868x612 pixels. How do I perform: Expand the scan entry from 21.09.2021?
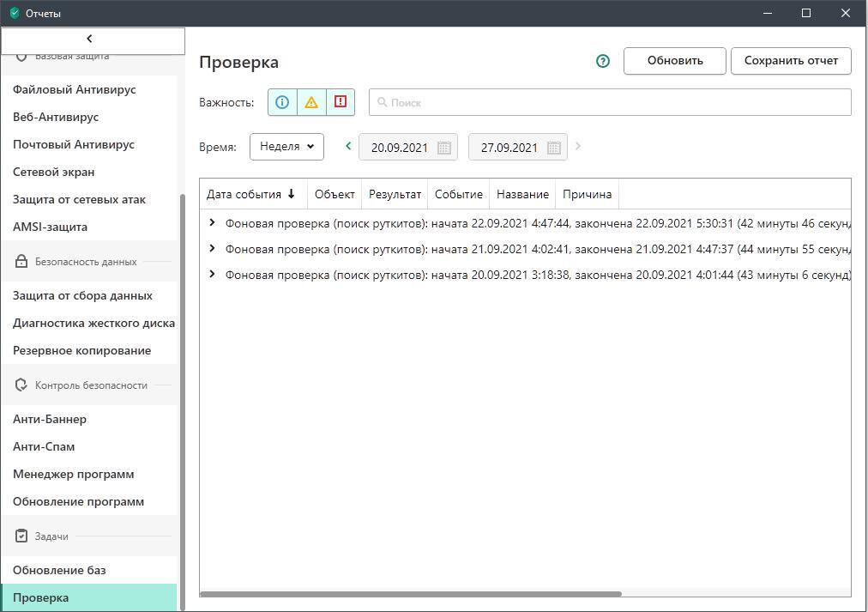click(x=213, y=249)
